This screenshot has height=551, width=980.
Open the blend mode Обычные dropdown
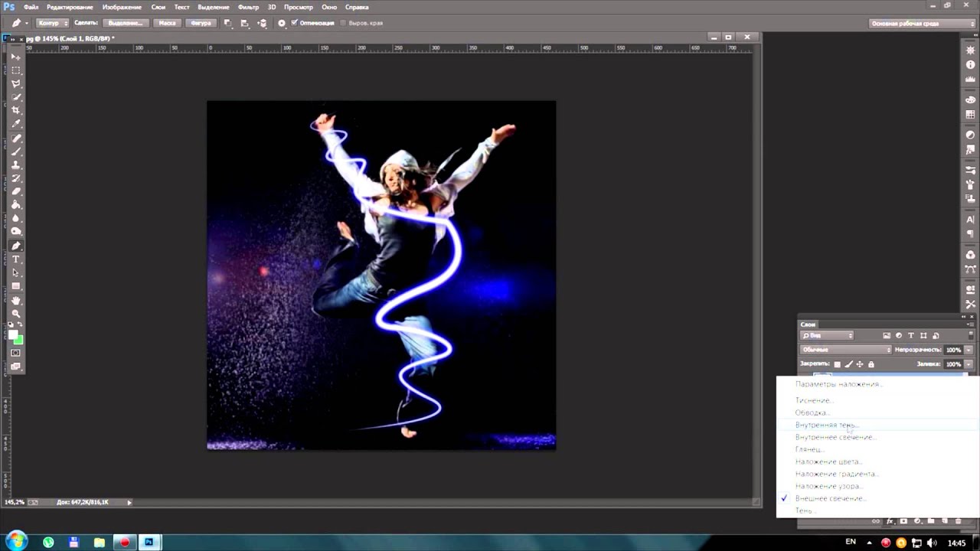pyautogui.click(x=846, y=350)
